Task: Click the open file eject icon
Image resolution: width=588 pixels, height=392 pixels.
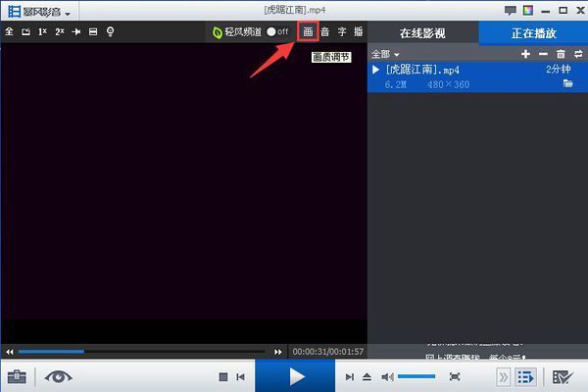Action: point(367,376)
